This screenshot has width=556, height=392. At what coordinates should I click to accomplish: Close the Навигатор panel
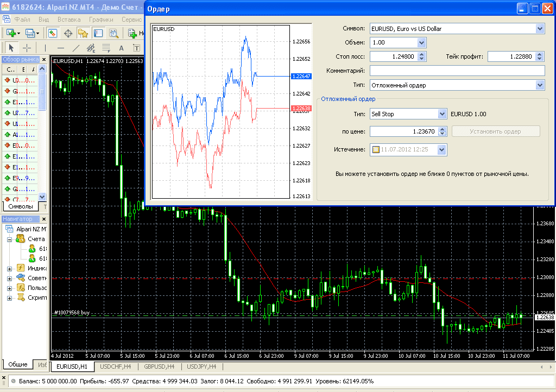coord(44,219)
